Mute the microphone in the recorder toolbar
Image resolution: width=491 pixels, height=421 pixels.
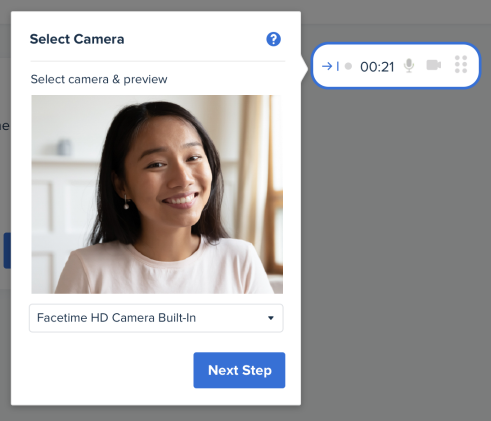pos(409,65)
